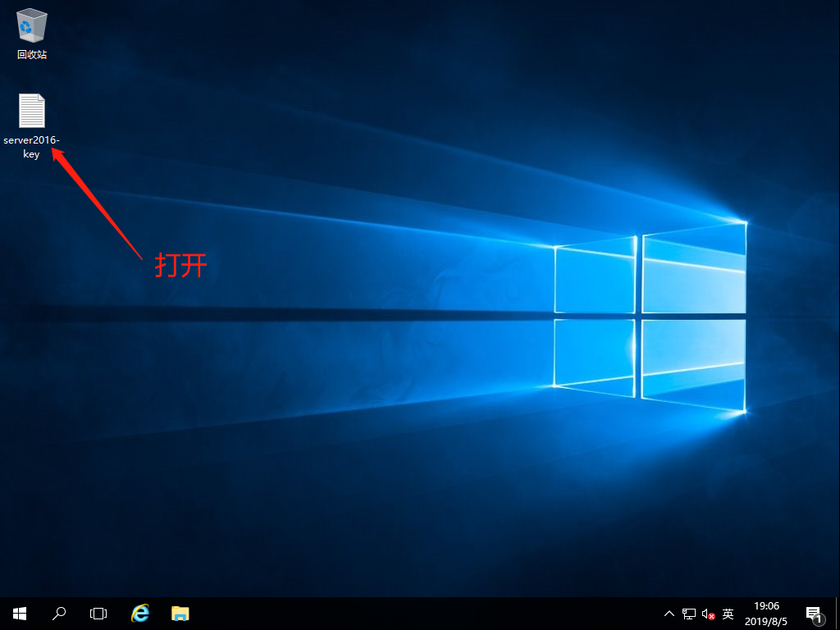Open Task View from the taskbar
The height and width of the screenshot is (630, 840).
coord(98,614)
